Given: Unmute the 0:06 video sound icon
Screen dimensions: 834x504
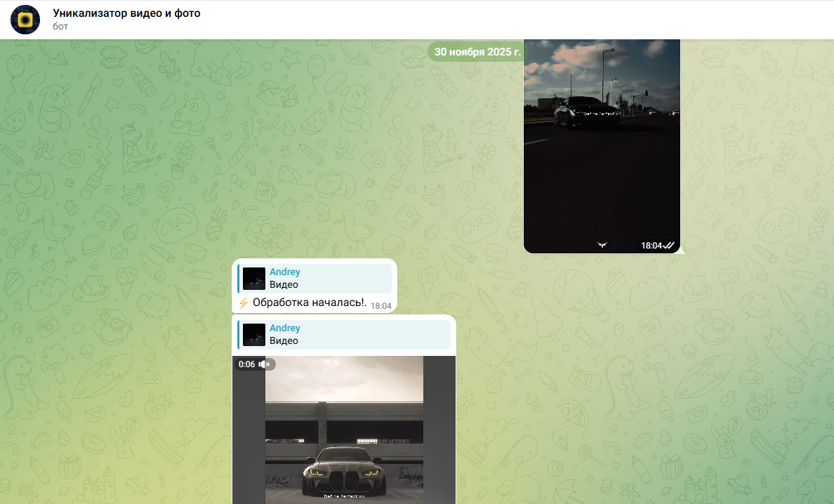Looking at the screenshot, I should tap(265, 364).
